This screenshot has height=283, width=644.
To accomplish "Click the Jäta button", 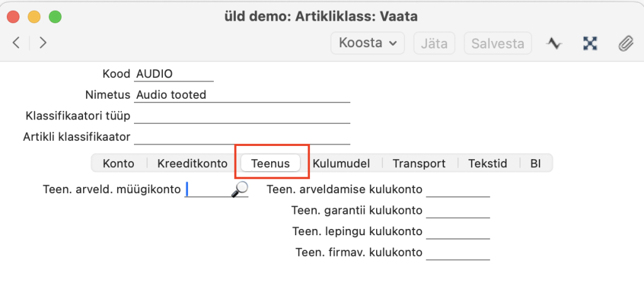I will coord(434,43).
